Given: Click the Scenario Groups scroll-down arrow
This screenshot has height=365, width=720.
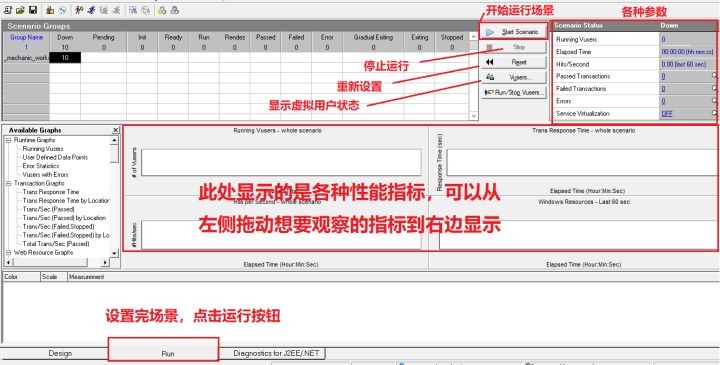Looking at the screenshot, I should (x=474, y=116).
